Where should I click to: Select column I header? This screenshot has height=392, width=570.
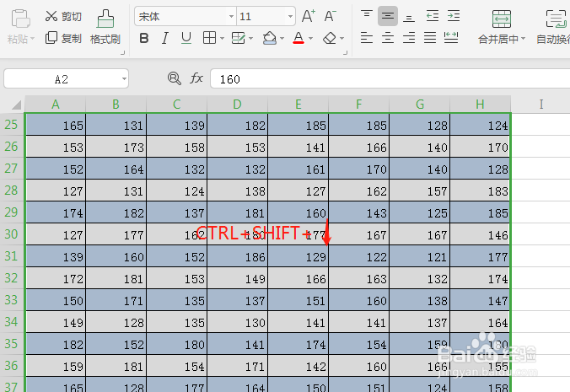[541, 105]
